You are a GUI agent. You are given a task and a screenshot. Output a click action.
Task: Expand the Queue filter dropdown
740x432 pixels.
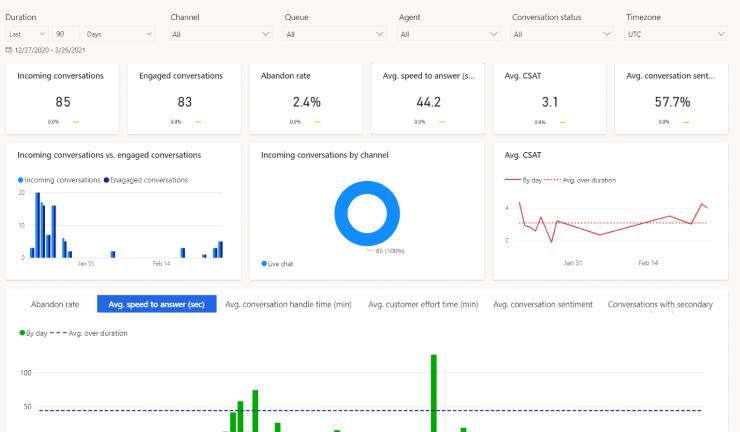pos(335,34)
